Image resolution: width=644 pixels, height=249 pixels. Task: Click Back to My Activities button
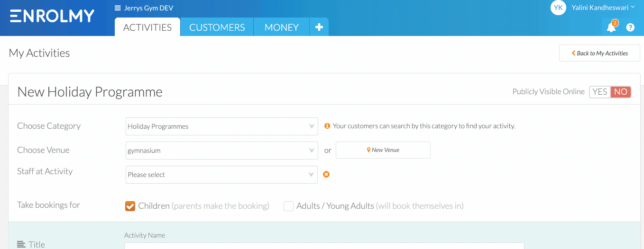[599, 53]
